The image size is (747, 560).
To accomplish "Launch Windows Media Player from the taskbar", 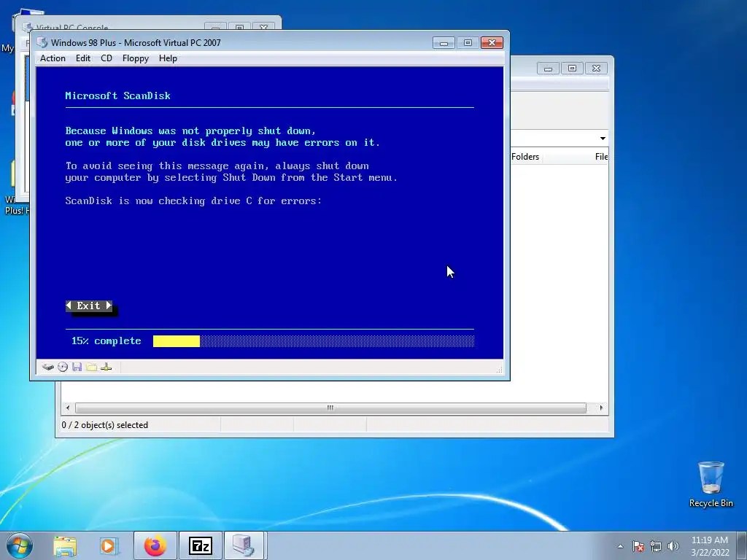I will coord(109,545).
